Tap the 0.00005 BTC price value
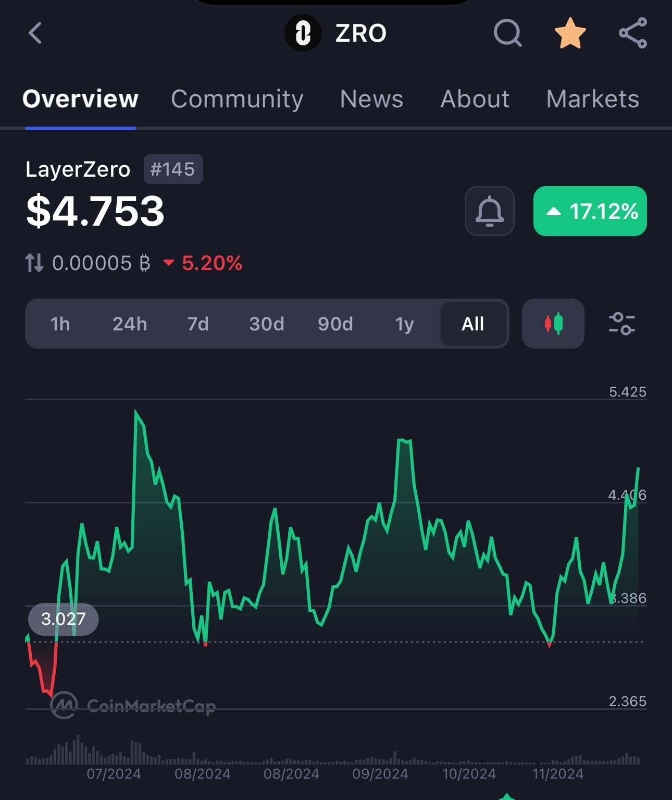The width and height of the screenshot is (672, 800). [102, 263]
